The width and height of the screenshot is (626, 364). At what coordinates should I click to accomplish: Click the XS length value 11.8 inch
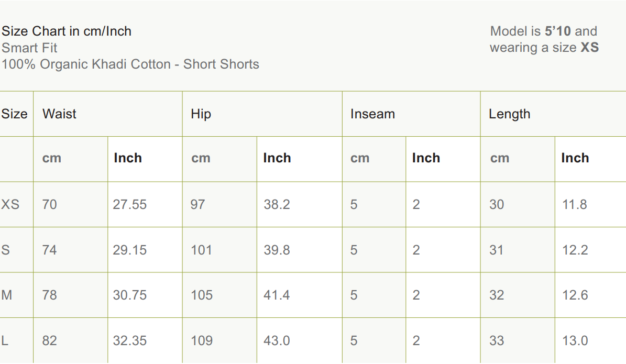(574, 204)
